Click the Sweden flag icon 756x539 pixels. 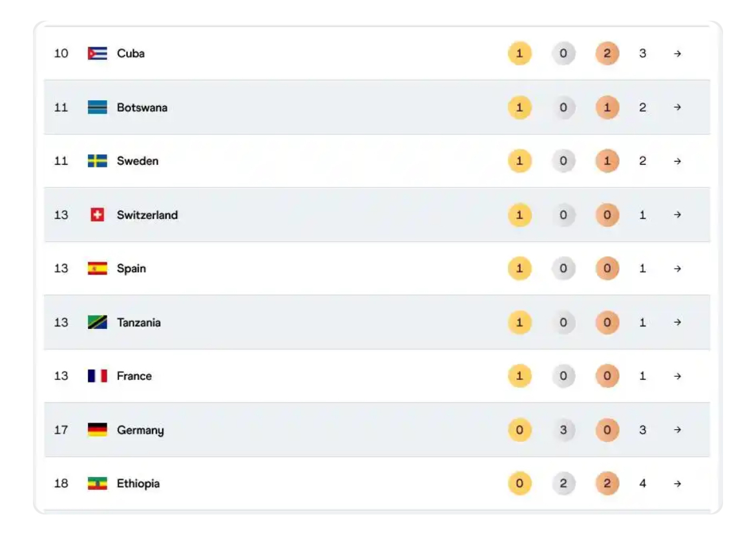(x=98, y=160)
